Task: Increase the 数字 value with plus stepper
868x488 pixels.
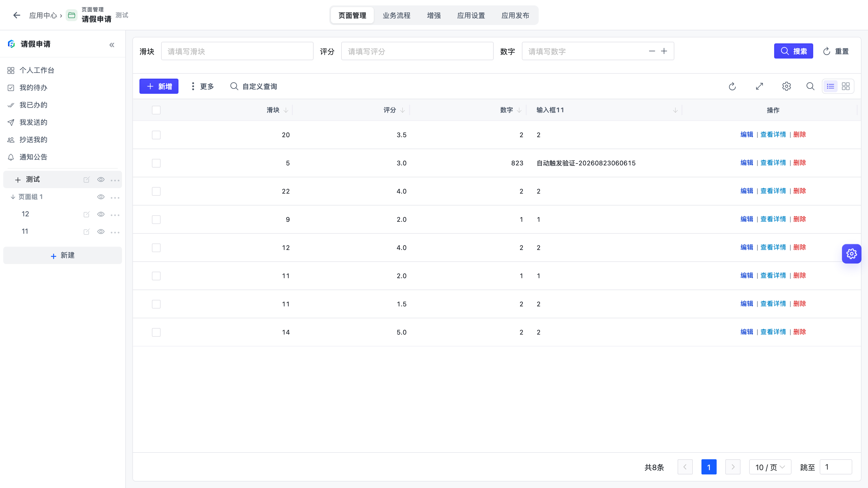Action: 664,51
